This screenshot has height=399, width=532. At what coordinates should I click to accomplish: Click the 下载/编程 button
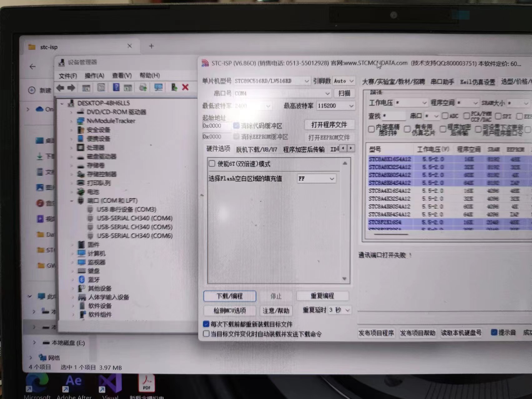pyautogui.click(x=230, y=296)
